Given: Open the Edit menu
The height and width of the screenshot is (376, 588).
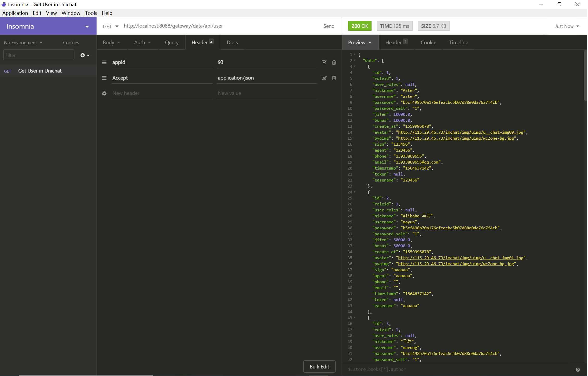Looking at the screenshot, I should point(37,13).
